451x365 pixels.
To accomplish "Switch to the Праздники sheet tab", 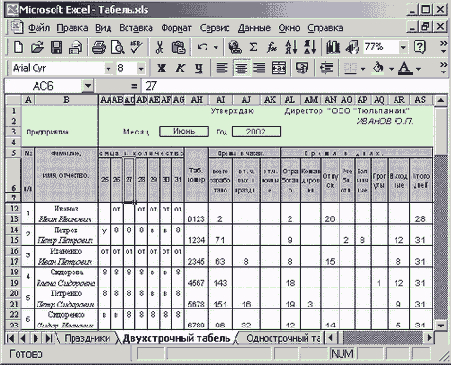I will click(x=87, y=338).
